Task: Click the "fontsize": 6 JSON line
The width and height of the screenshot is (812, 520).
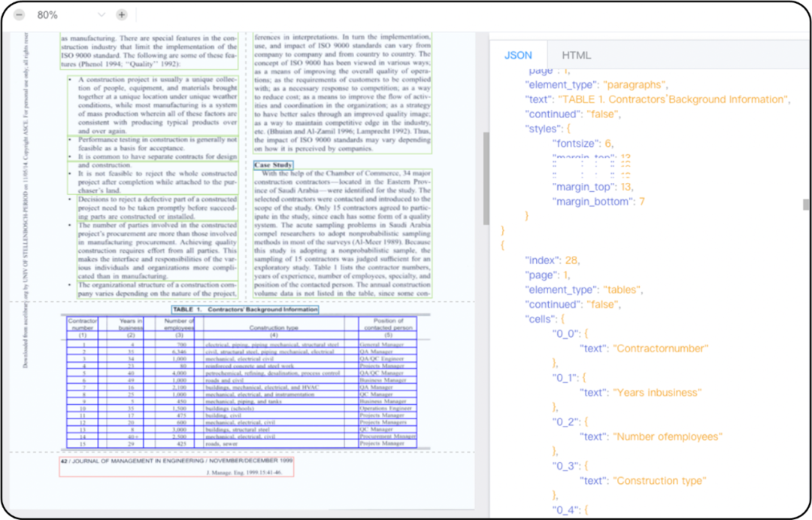Action: [583, 144]
